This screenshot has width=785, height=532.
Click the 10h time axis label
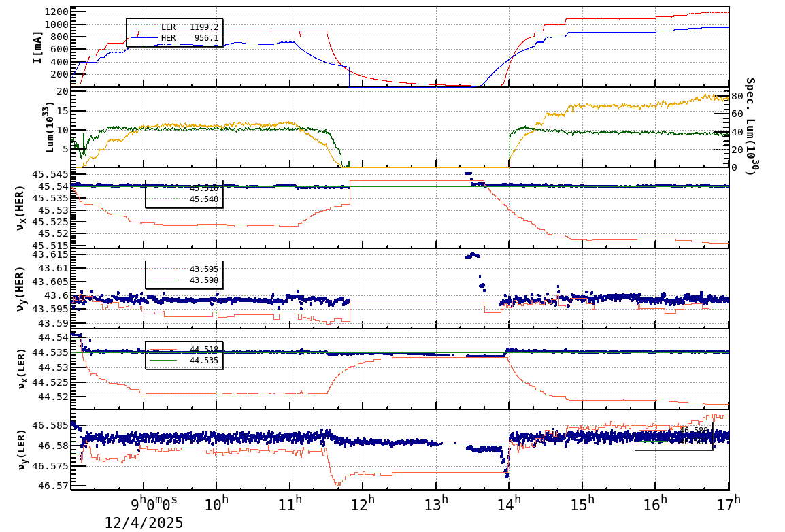tap(217, 503)
